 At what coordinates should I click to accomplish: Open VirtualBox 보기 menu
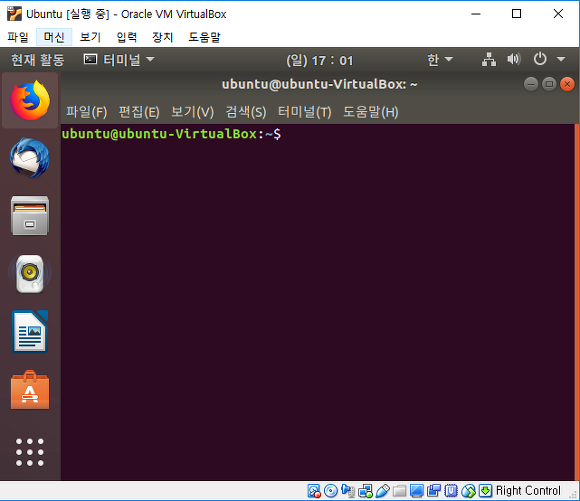(x=90, y=37)
